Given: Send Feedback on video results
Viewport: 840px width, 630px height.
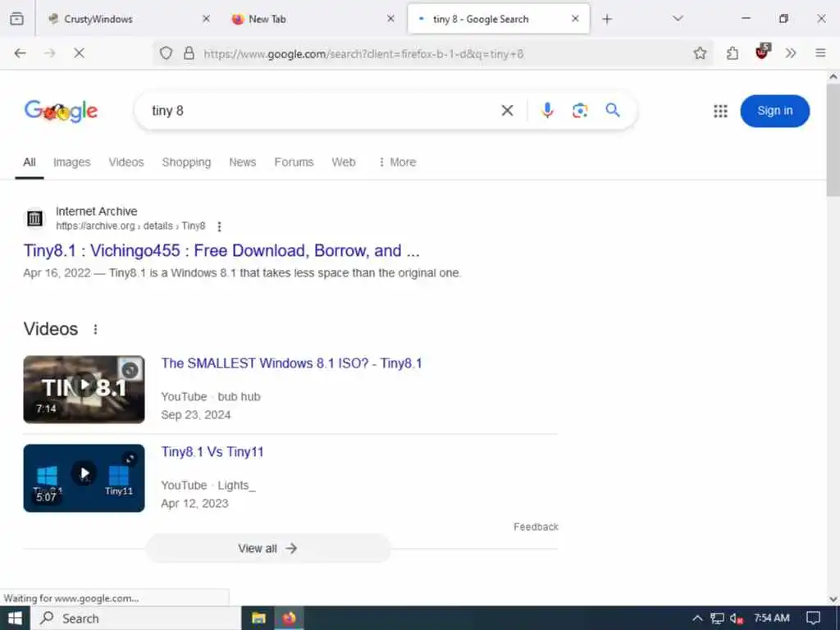Looking at the screenshot, I should tap(536, 527).
